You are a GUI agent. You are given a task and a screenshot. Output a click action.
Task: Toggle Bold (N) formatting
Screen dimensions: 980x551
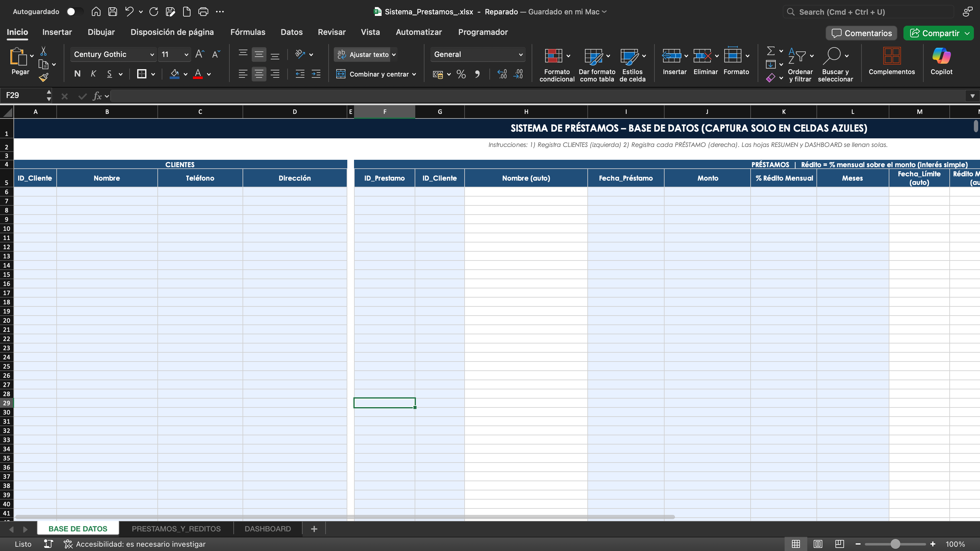[77, 74]
